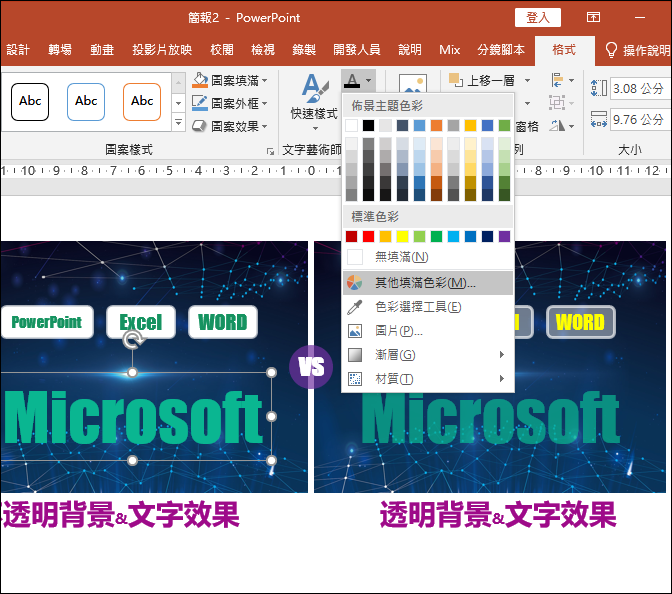The image size is (672, 594).
Task: Click the shape width field 9.76
Action: click(640, 119)
